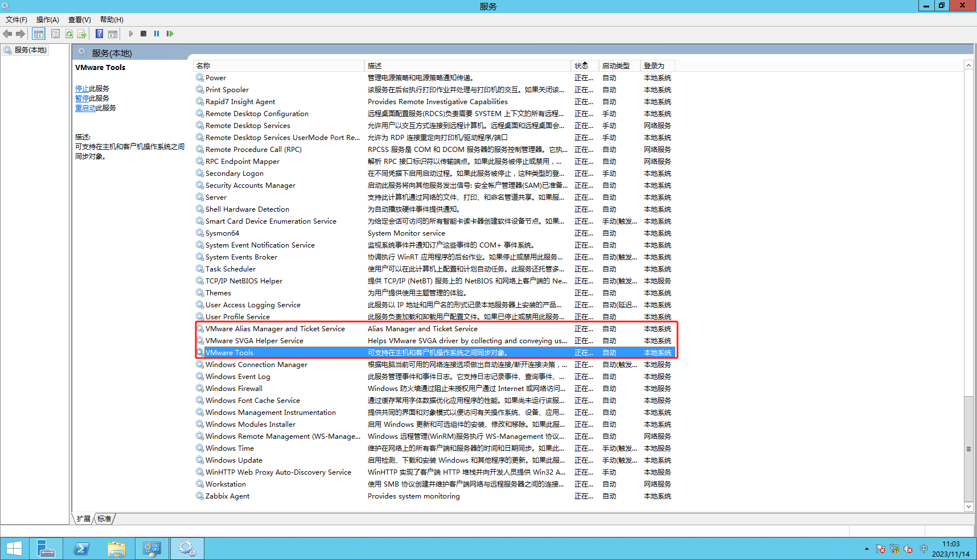977x560 pixels.
Task: Click the Restart Service icon
Action: pos(170,34)
